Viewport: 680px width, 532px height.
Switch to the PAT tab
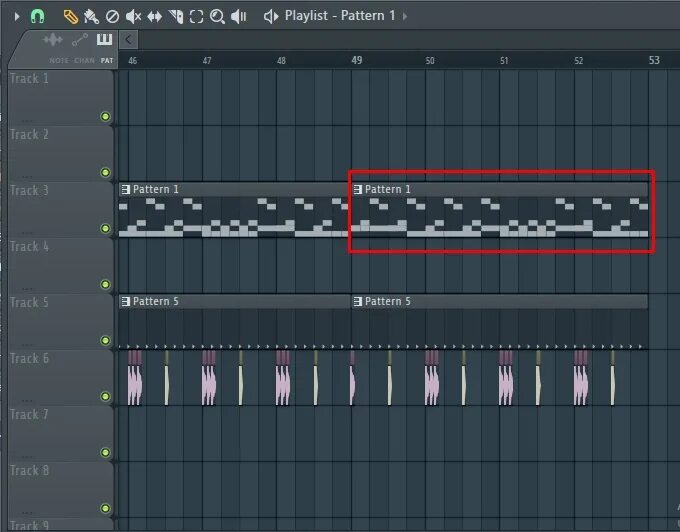click(x=107, y=61)
